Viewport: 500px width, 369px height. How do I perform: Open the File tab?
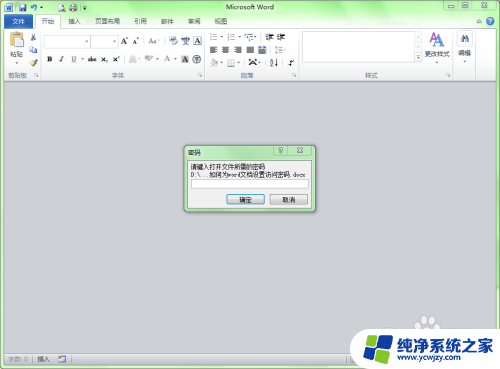coord(18,21)
